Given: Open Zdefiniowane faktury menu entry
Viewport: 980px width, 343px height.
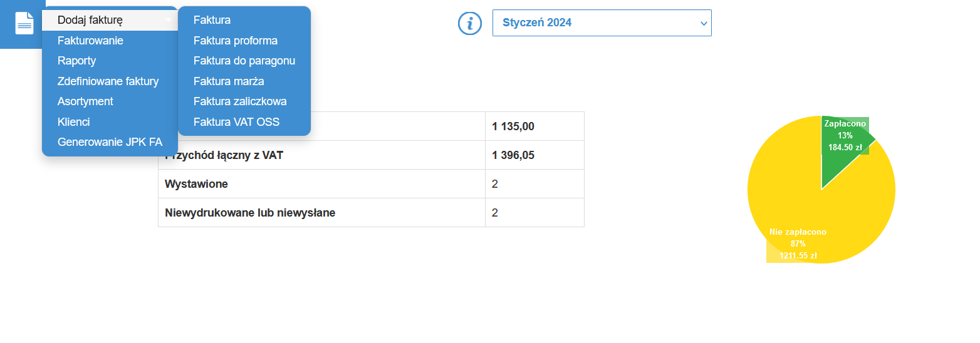Looking at the screenshot, I should 108,81.
